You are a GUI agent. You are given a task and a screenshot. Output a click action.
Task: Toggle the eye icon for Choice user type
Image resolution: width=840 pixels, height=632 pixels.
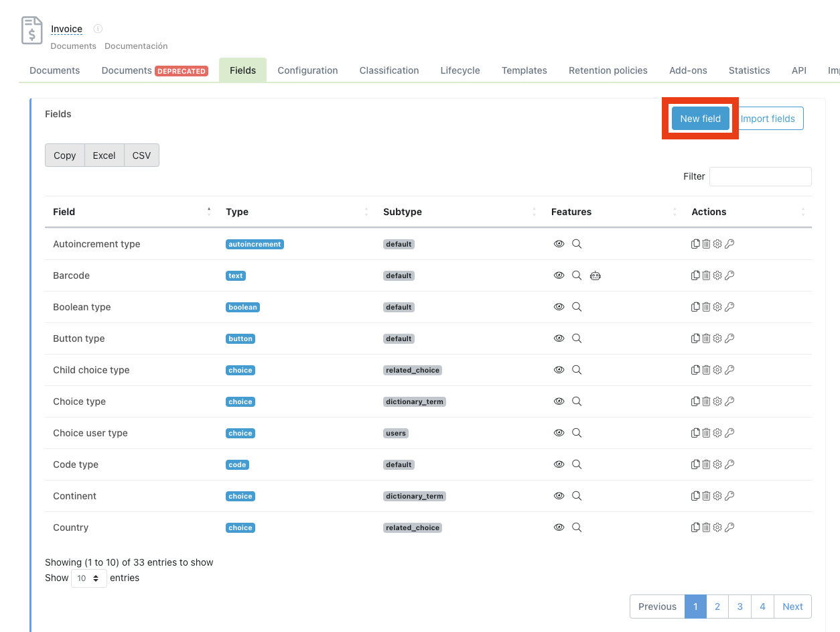coord(559,433)
